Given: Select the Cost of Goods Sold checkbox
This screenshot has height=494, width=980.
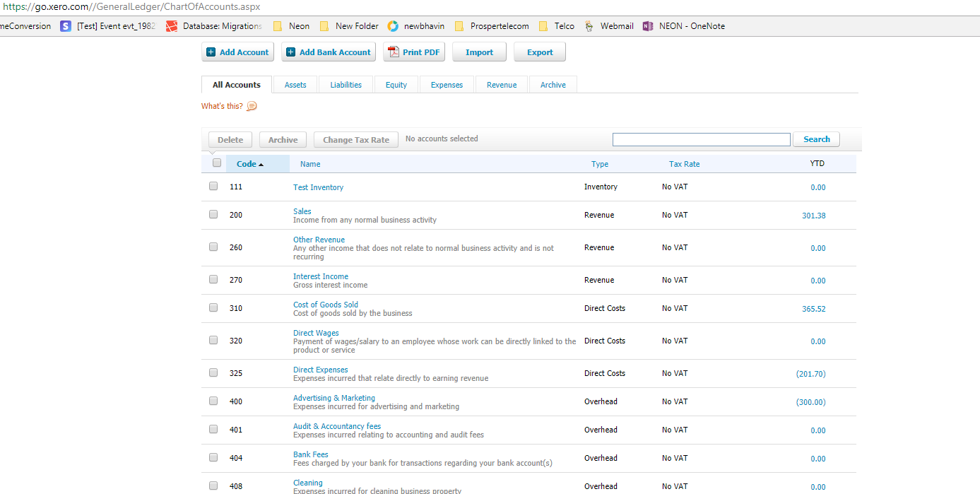Looking at the screenshot, I should click(213, 307).
